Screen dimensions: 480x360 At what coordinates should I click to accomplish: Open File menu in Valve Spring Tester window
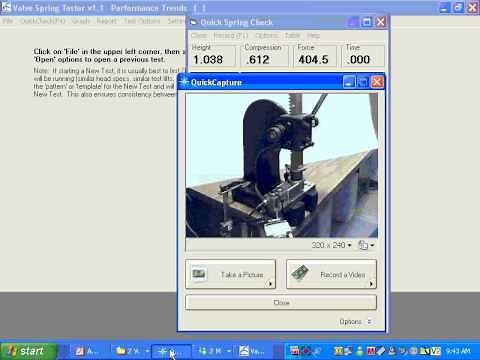pyautogui.click(x=8, y=21)
